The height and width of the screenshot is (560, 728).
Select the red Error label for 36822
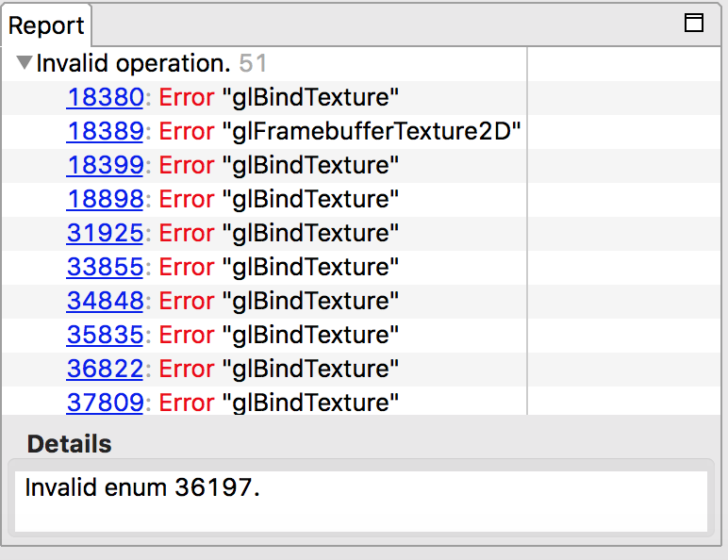(186, 369)
